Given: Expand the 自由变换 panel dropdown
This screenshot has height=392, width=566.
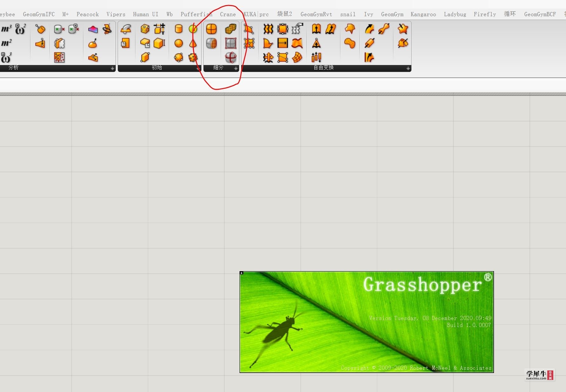Looking at the screenshot, I should [408, 69].
